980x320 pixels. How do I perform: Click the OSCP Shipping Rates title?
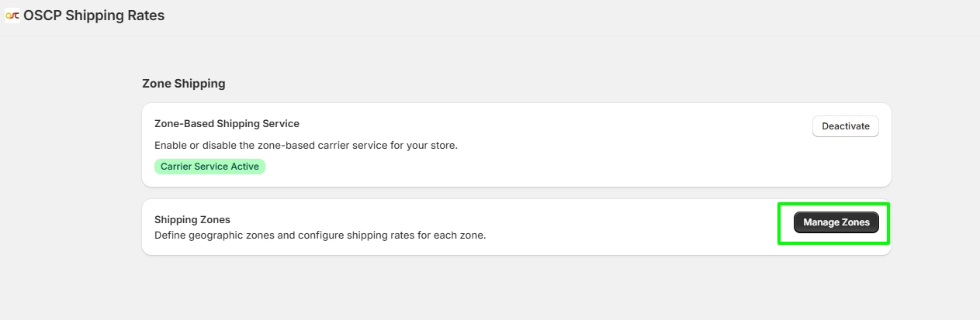pyautogui.click(x=94, y=15)
